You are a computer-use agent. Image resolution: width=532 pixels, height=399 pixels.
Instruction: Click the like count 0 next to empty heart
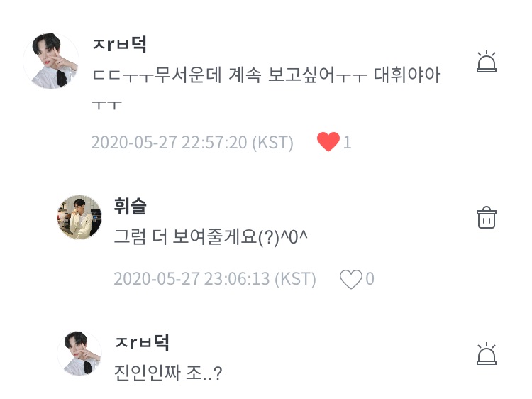click(370, 279)
